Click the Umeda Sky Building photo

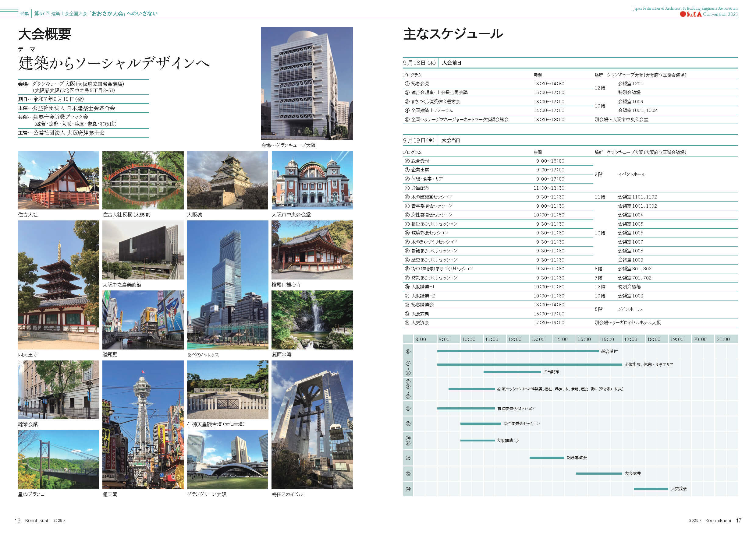(x=312, y=424)
